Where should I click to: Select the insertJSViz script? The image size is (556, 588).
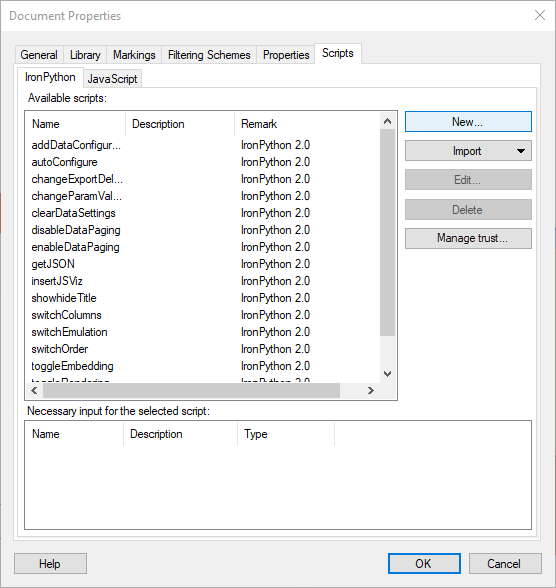(x=57, y=281)
